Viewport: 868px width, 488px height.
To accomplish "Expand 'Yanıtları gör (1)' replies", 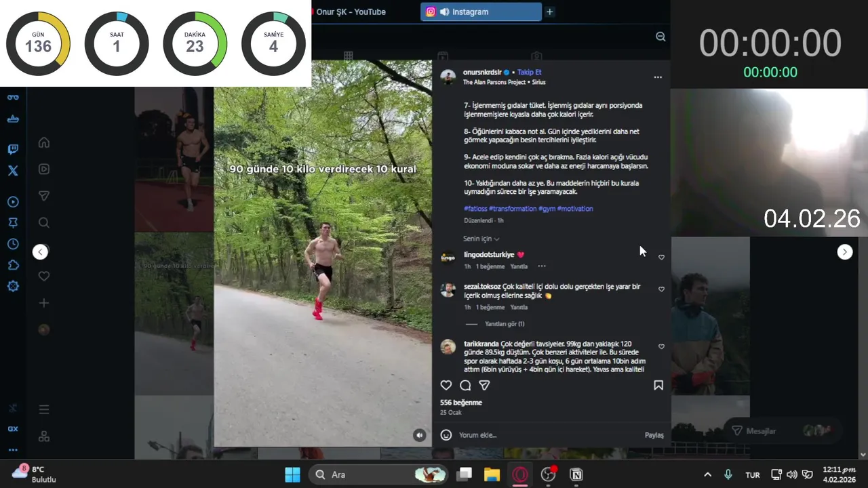I will [505, 324].
